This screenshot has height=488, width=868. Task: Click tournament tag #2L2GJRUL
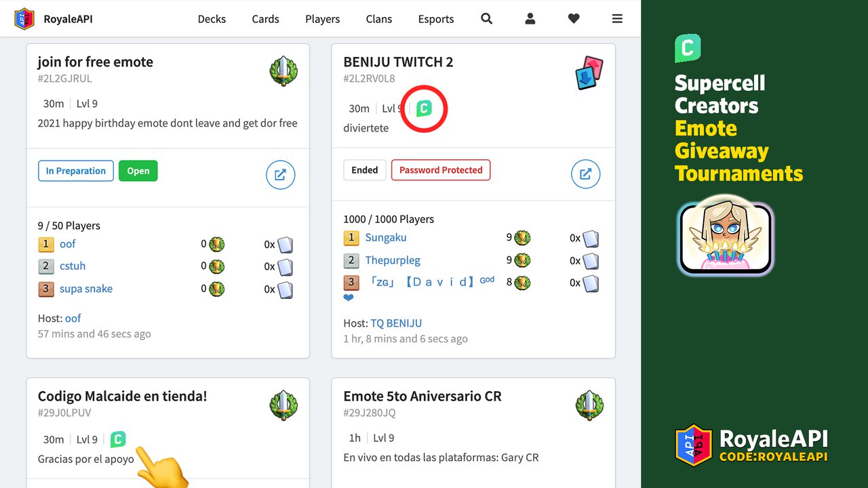click(64, 79)
